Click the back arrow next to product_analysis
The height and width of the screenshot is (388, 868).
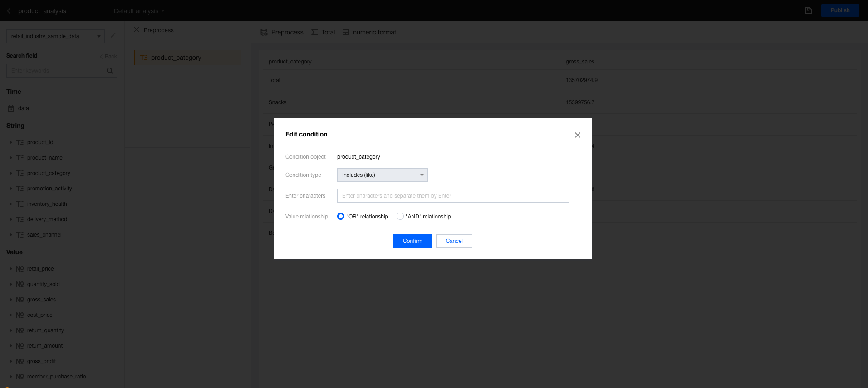[x=9, y=11]
